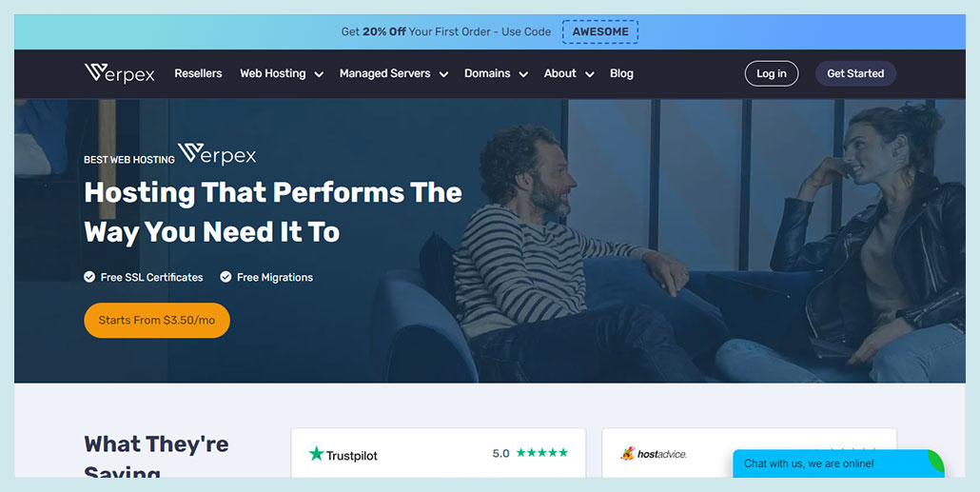Click Starts From $3.50/mo button
The width and height of the screenshot is (980, 492).
tap(157, 320)
